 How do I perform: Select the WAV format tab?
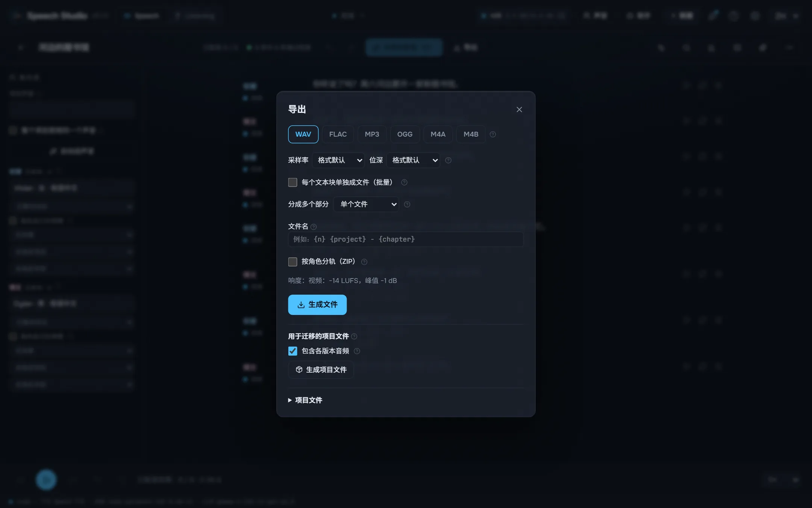(303, 134)
